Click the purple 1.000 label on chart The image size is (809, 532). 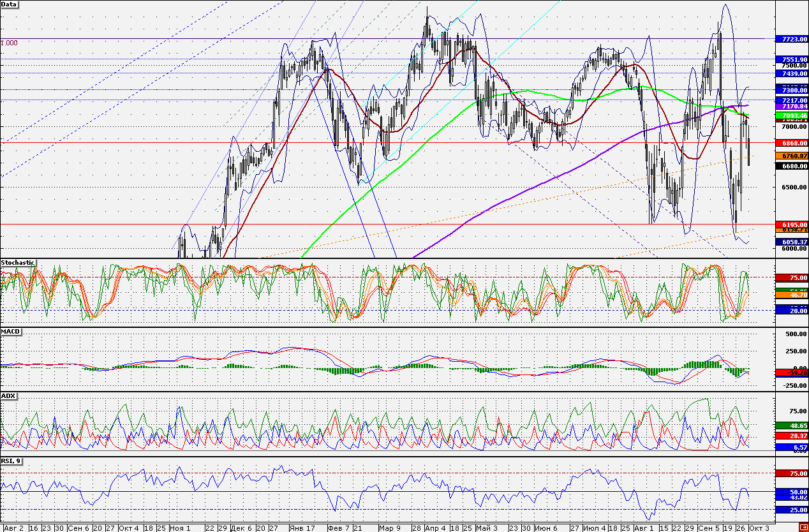[9, 43]
